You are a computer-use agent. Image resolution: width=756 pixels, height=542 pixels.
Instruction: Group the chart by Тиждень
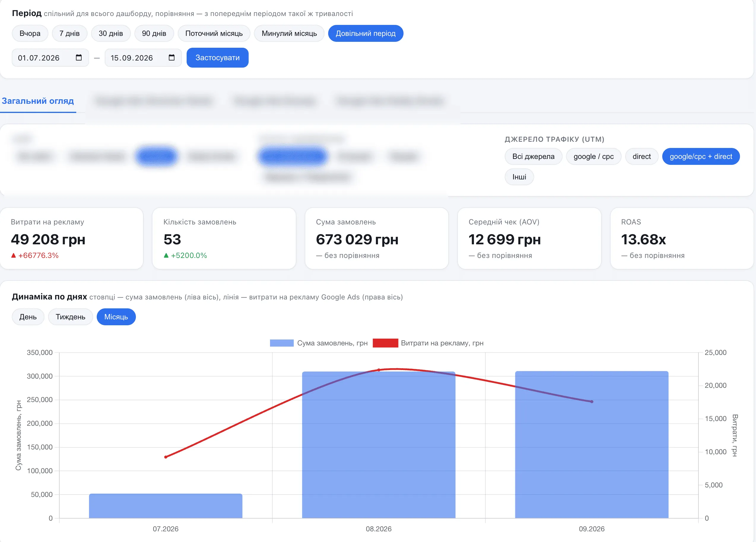point(70,317)
